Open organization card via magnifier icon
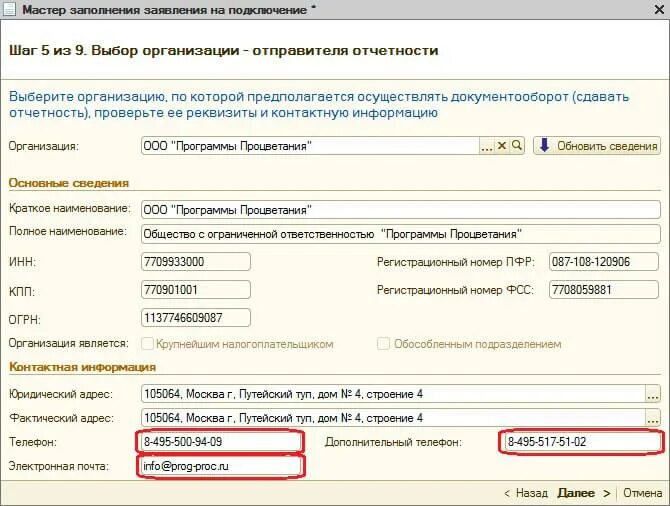 [517, 146]
